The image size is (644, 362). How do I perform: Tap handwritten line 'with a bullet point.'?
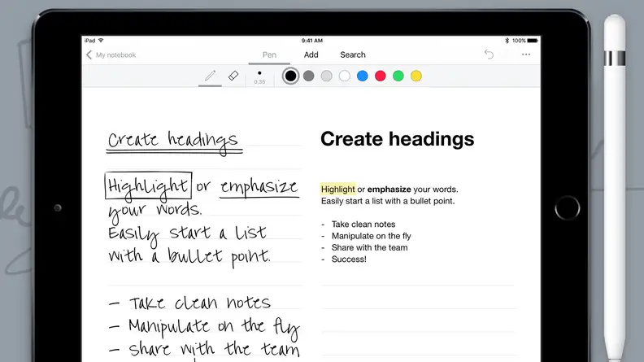coord(189,257)
